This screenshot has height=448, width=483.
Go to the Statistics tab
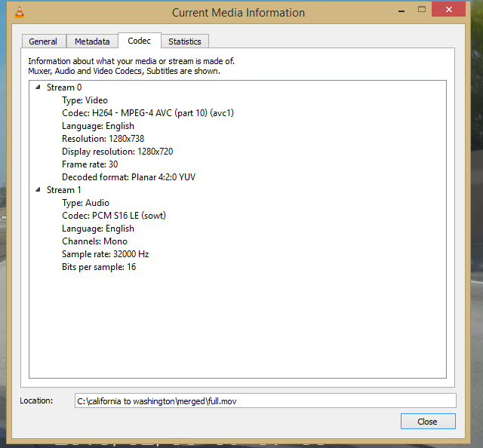(185, 41)
